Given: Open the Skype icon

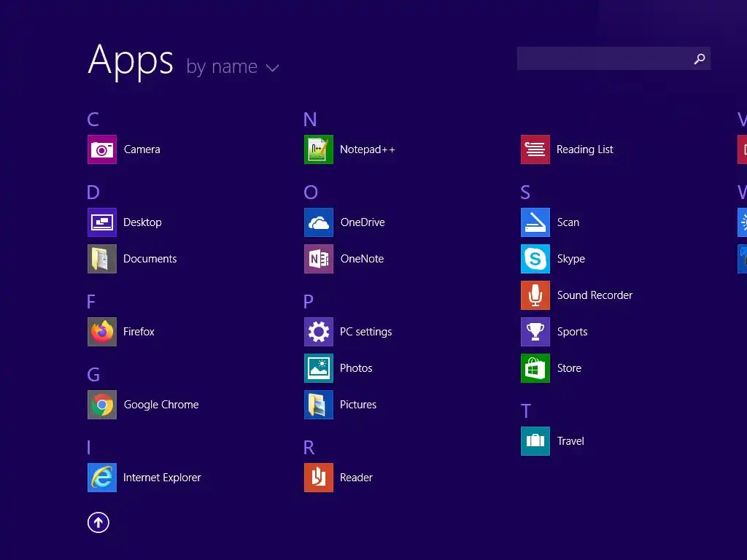Looking at the screenshot, I should (x=535, y=259).
